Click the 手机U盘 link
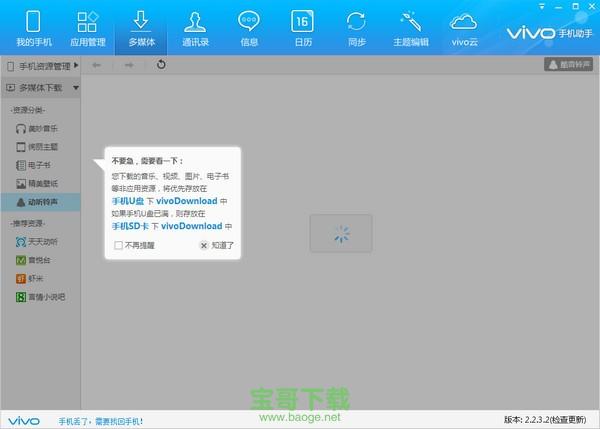 point(127,201)
